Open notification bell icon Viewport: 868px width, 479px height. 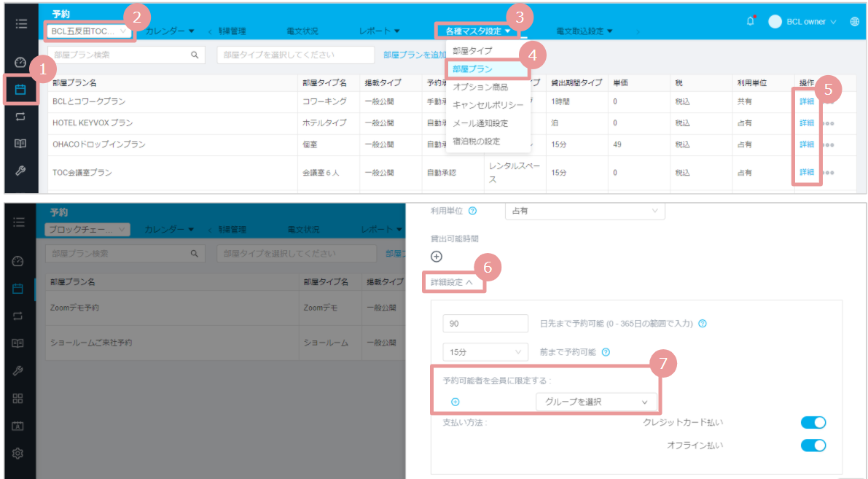point(751,21)
